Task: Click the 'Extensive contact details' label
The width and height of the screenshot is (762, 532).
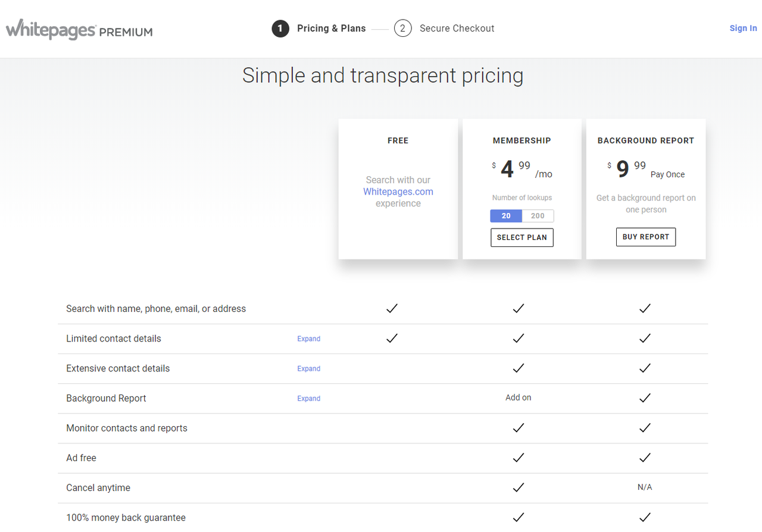Action: point(118,368)
